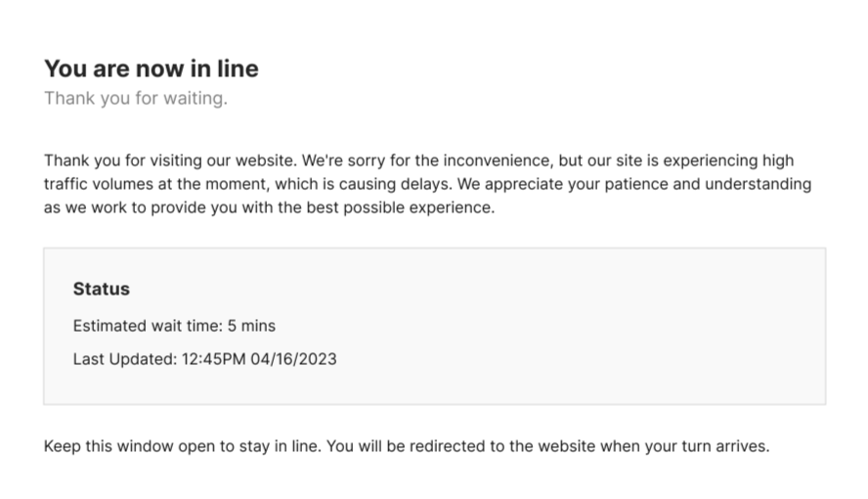Select the "Status" heading in the panel

pos(101,289)
